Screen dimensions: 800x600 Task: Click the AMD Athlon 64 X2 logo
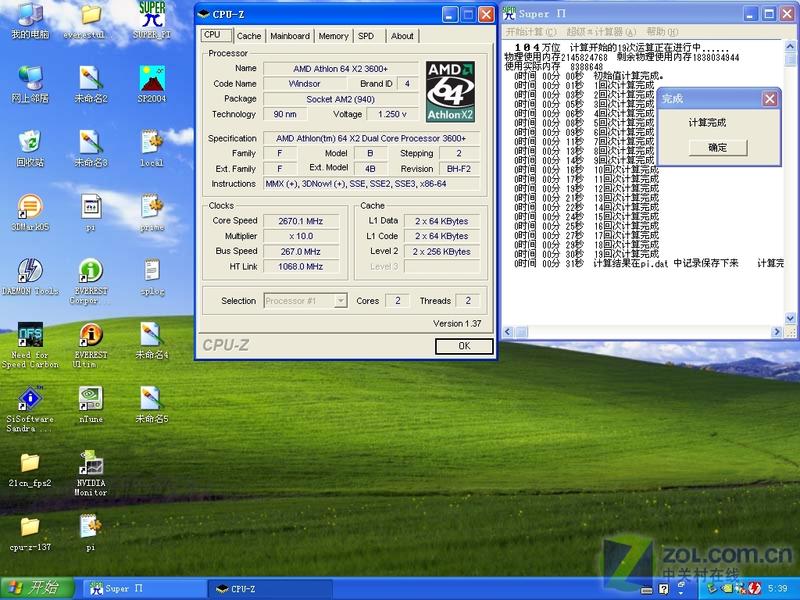451,92
